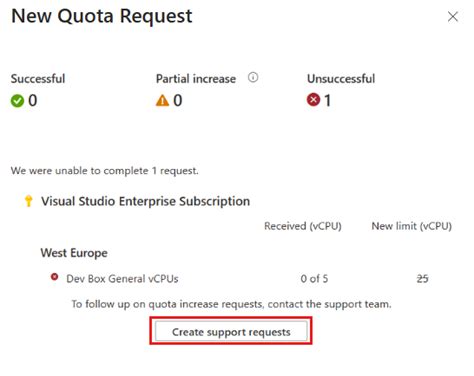474x376 pixels.
Task: Click the Dev Box General vCPUs row
Action: [x=239, y=278]
